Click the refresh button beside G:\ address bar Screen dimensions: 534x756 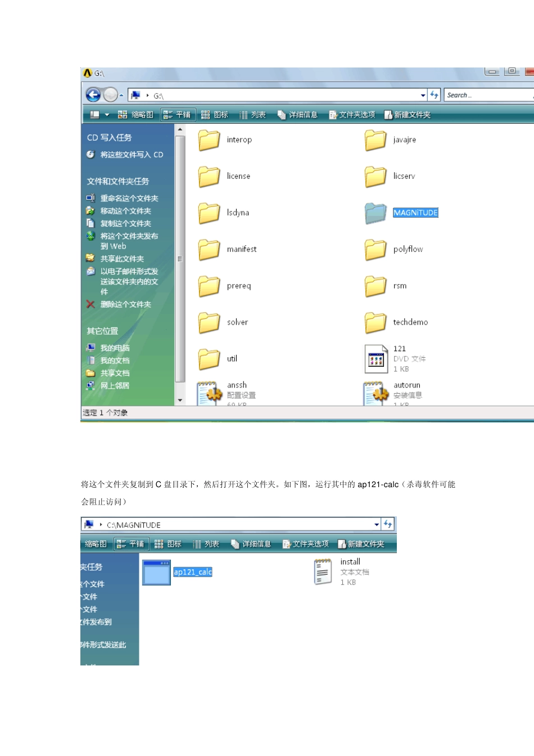[434, 95]
